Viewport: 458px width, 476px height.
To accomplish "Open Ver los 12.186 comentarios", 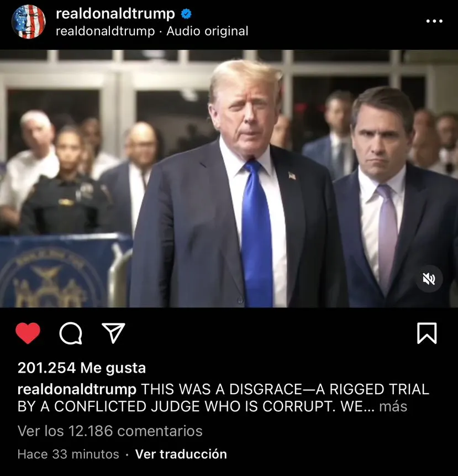I will tap(110, 431).
